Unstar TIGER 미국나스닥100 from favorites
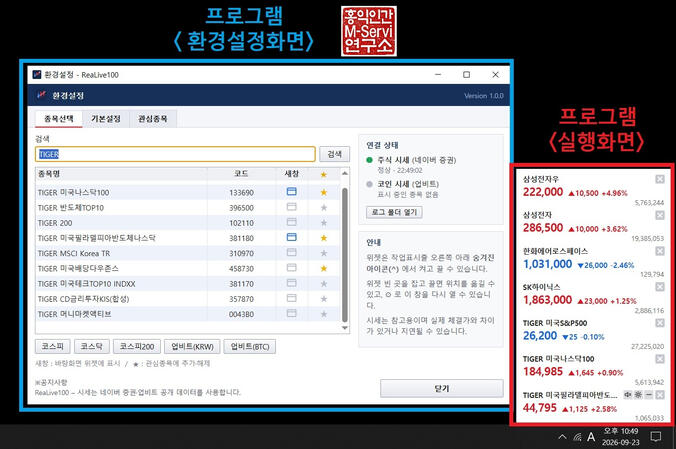The width and height of the screenshot is (676, 449). pyautogui.click(x=324, y=192)
